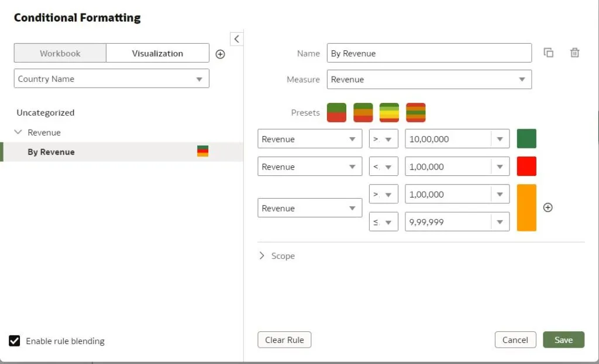599x364 pixels.
Task: Select the four-color preset with yellow
Action: [x=390, y=113]
